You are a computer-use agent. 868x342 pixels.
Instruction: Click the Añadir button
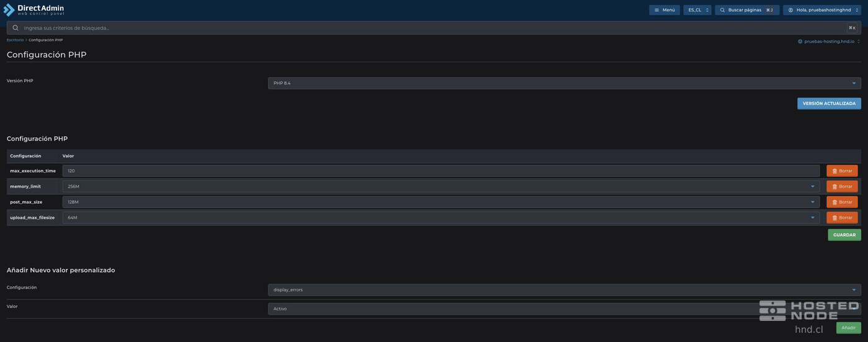[x=848, y=328]
